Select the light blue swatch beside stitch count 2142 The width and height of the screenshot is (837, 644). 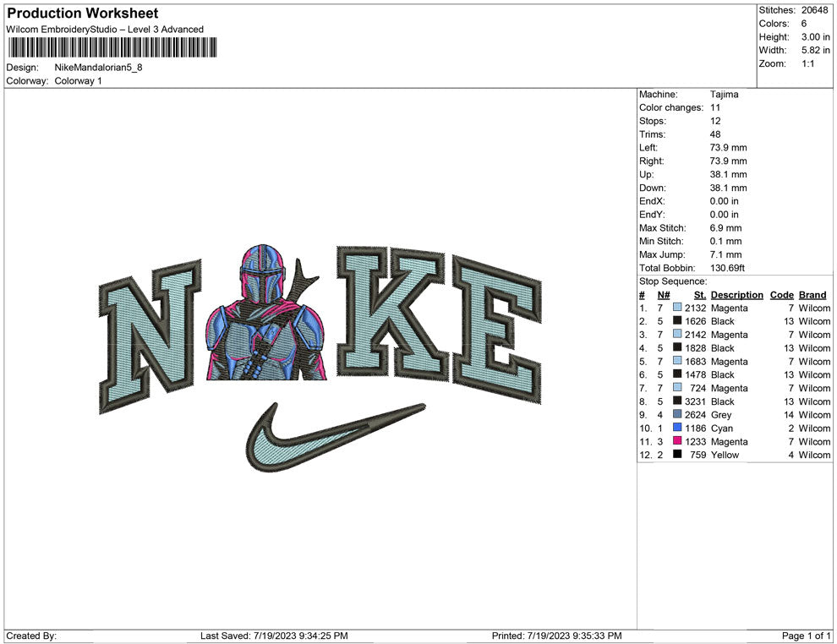pos(677,334)
